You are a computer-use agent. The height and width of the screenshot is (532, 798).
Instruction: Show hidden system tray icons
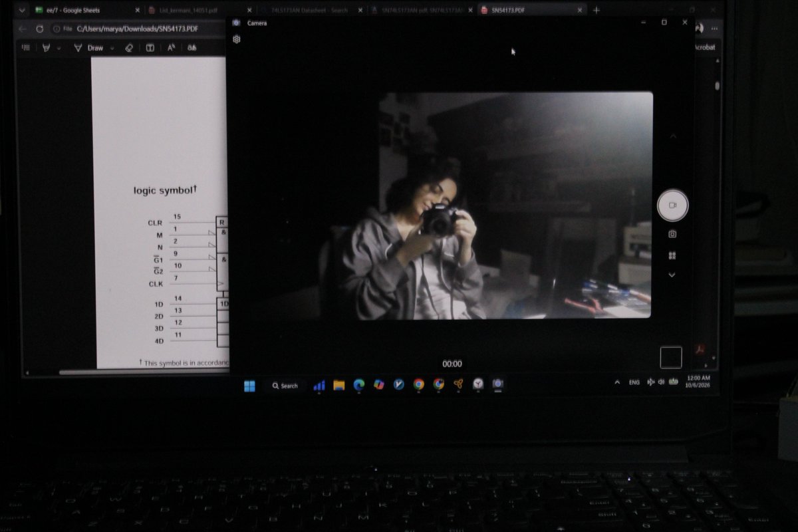click(x=617, y=382)
